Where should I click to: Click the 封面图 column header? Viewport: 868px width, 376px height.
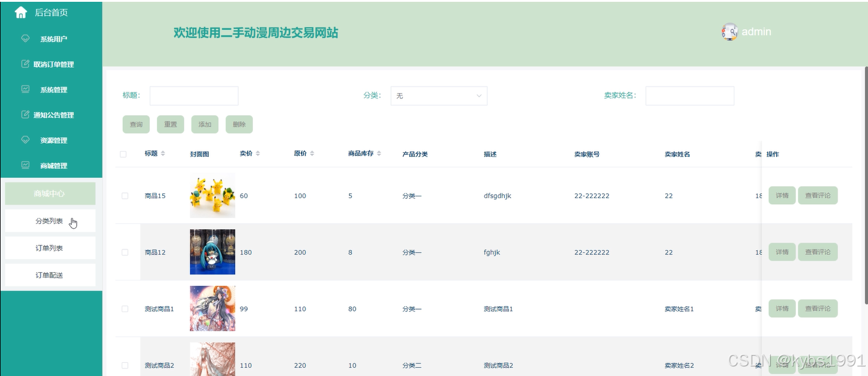click(x=199, y=154)
